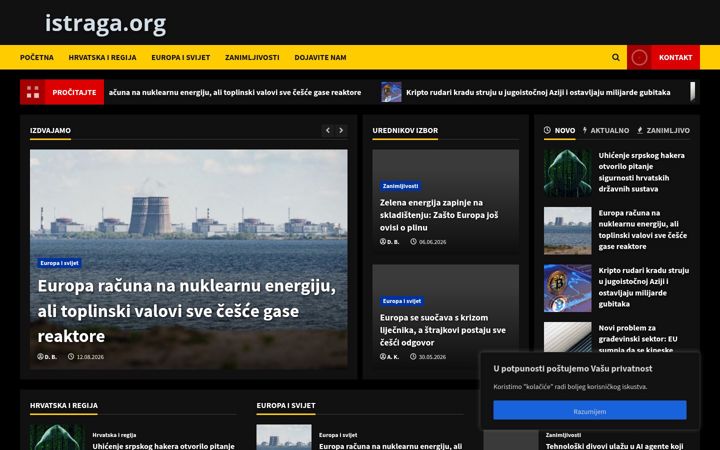Click the 12.08.2026 date on the featured article

90,357
